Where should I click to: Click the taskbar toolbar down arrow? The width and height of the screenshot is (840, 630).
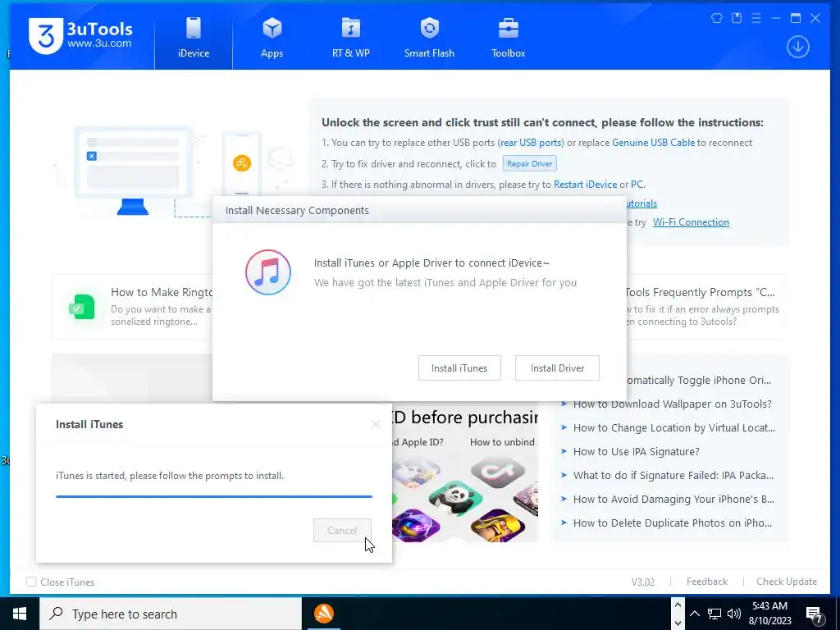click(x=678, y=623)
